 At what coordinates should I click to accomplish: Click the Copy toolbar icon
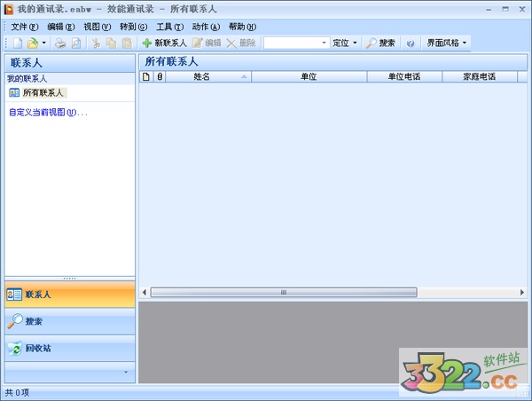(112, 43)
